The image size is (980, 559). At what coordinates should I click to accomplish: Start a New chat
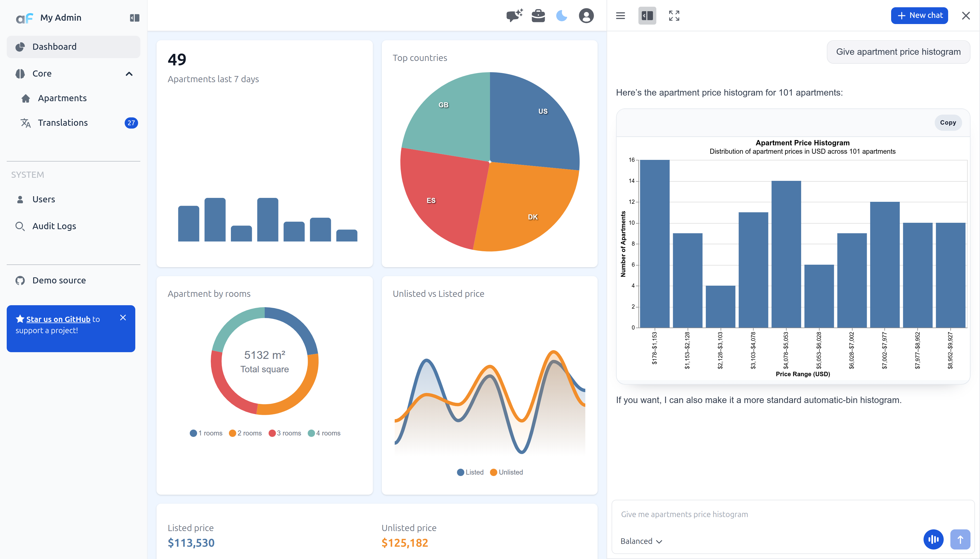pyautogui.click(x=919, y=15)
